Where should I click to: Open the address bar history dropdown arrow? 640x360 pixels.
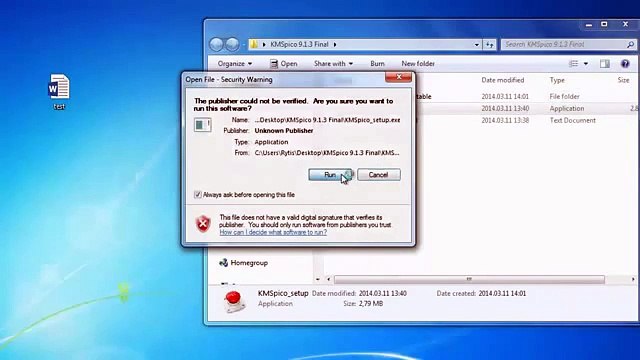pos(476,44)
